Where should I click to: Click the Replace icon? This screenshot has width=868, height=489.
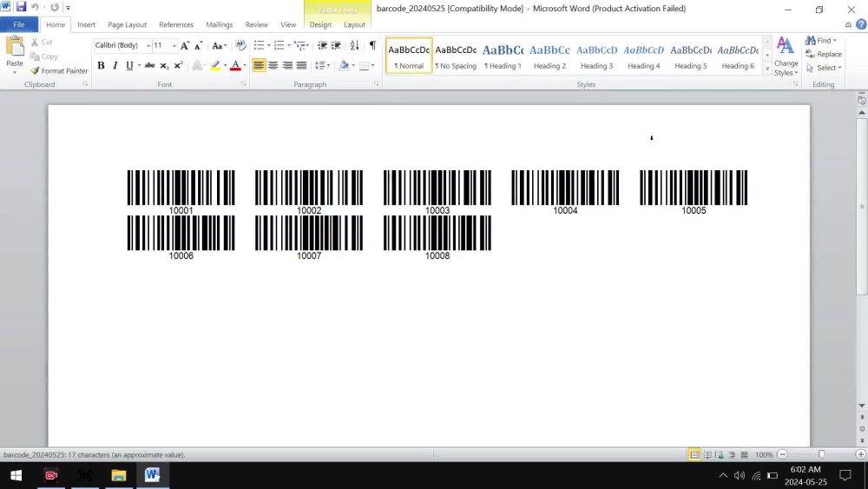coord(811,54)
